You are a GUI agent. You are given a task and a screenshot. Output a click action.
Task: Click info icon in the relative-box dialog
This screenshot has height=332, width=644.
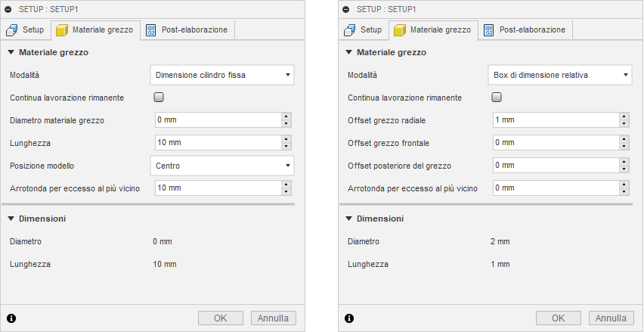pos(349,318)
